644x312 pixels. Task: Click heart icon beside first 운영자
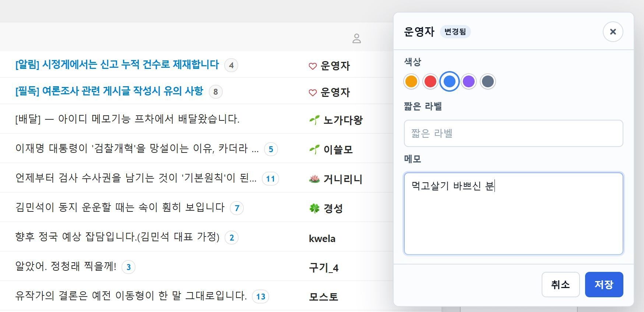(x=313, y=66)
